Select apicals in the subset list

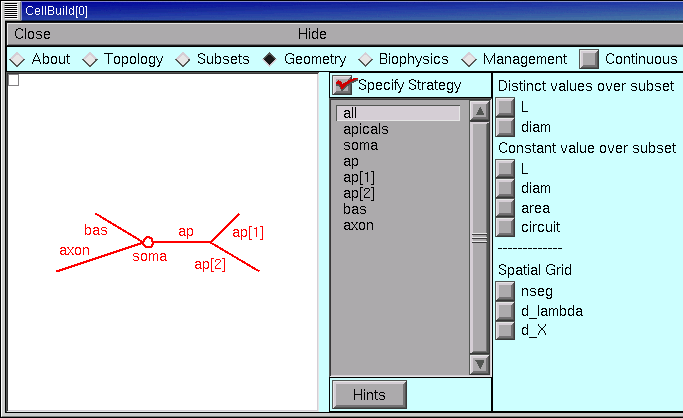pos(366,129)
